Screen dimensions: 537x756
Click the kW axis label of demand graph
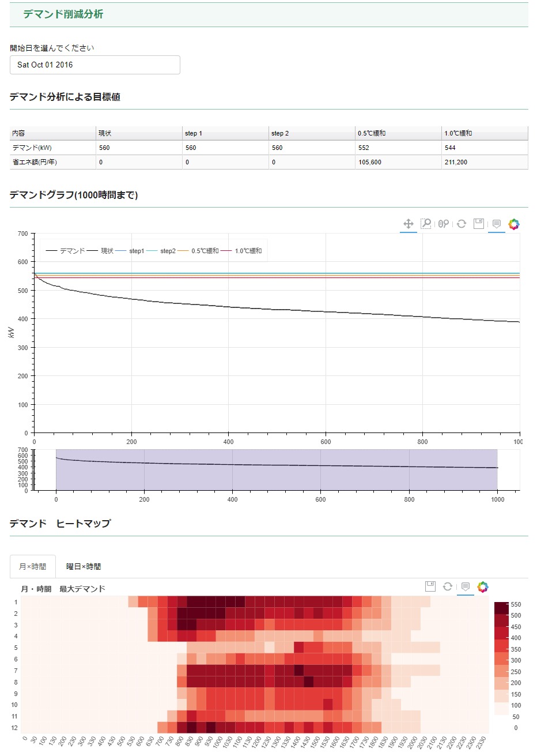tap(11, 333)
